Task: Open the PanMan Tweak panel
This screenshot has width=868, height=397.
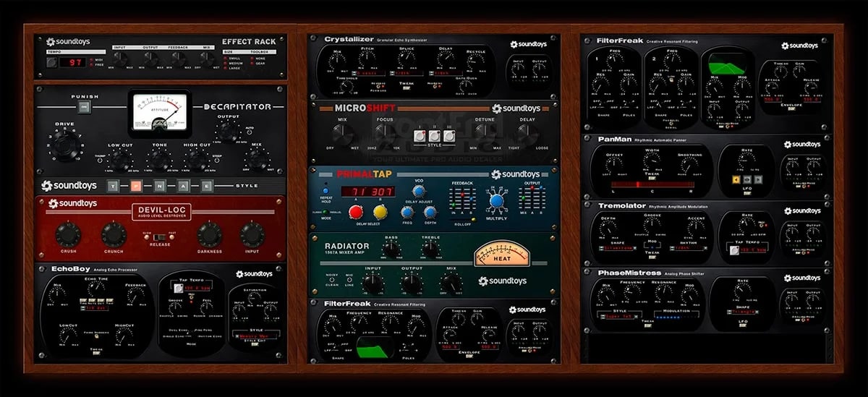Action: click(652, 178)
